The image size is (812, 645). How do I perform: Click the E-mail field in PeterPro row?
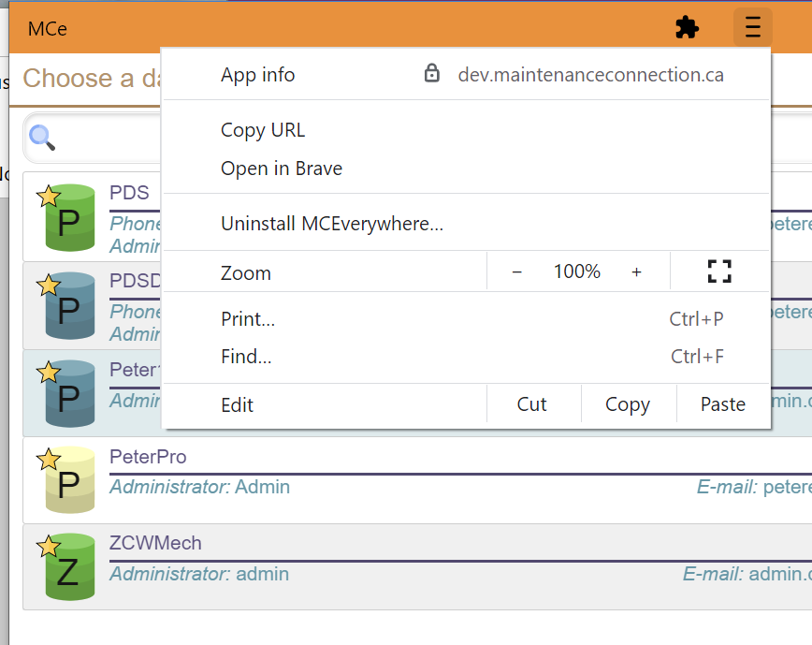coord(754,487)
